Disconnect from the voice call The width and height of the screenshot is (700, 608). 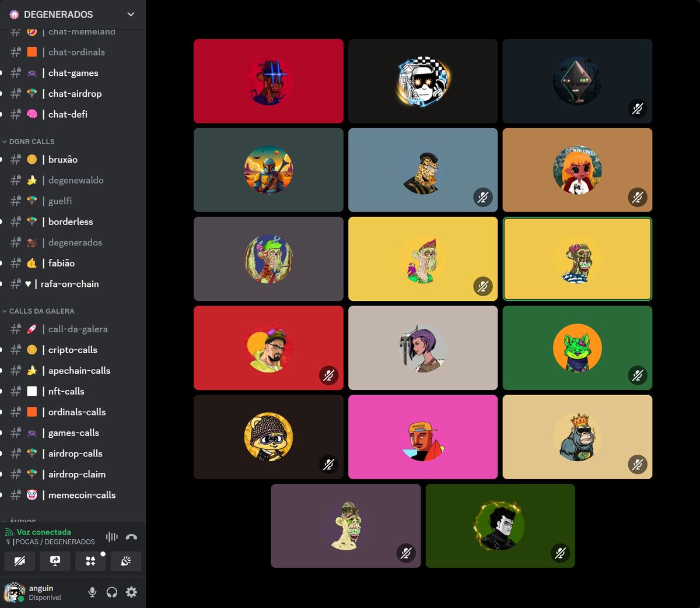click(x=132, y=537)
